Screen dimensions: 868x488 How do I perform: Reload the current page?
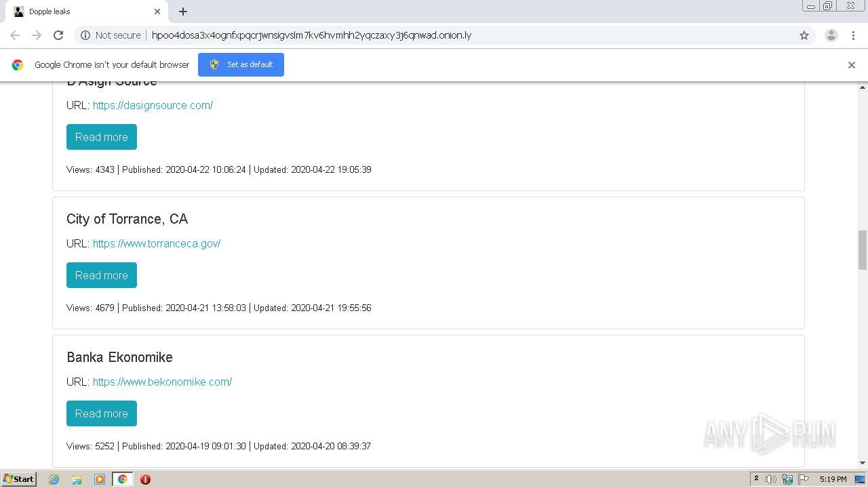(x=58, y=35)
